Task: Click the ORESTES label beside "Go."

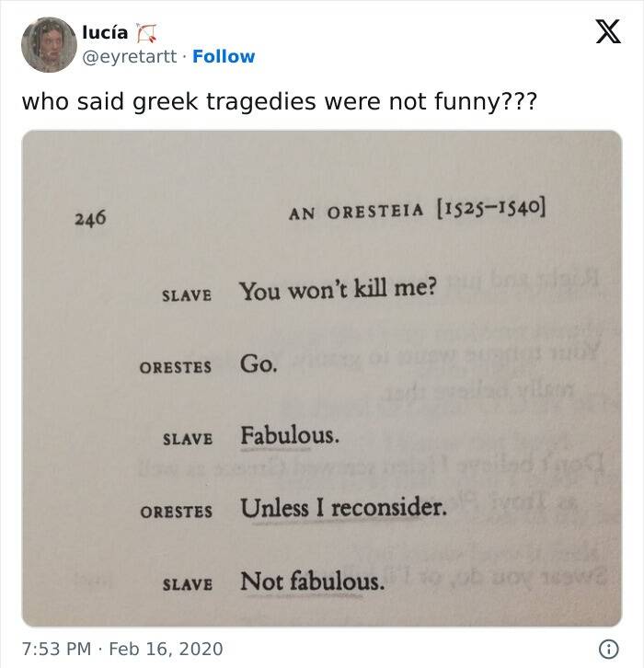Action: 176,367
